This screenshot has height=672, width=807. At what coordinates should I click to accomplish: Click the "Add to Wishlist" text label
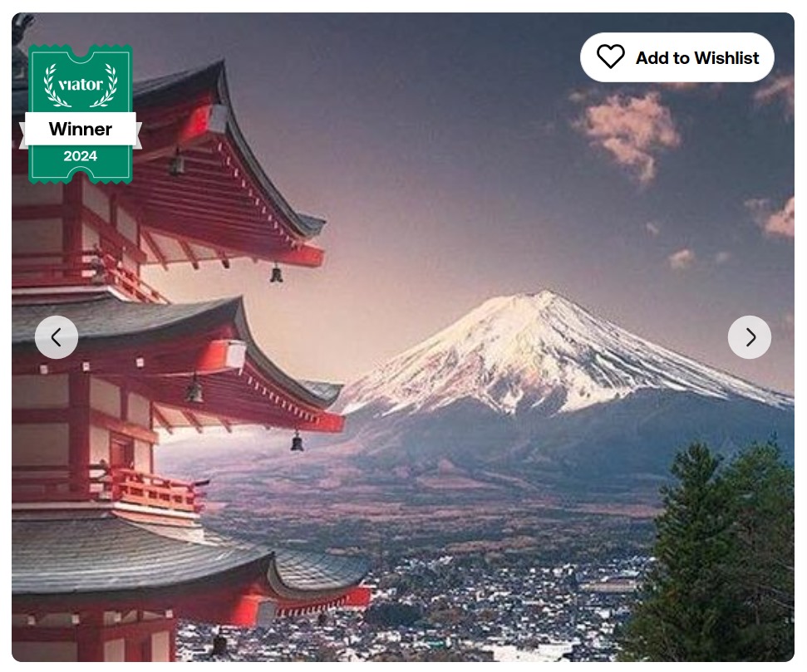[x=697, y=57]
